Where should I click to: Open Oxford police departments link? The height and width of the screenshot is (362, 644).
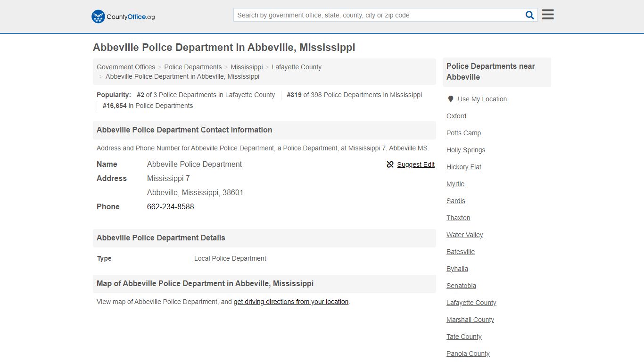tap(456, 116)
